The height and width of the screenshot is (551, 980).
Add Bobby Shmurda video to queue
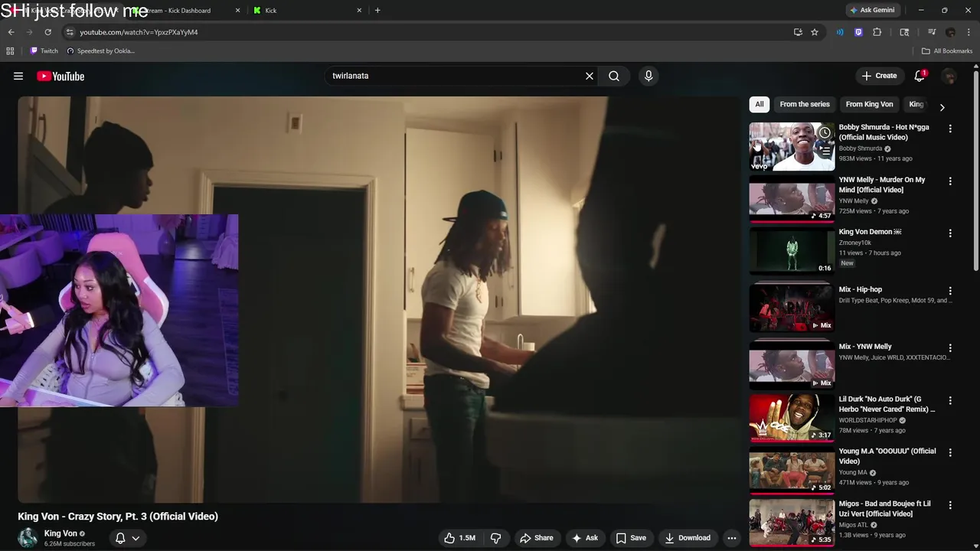(825, 152)
